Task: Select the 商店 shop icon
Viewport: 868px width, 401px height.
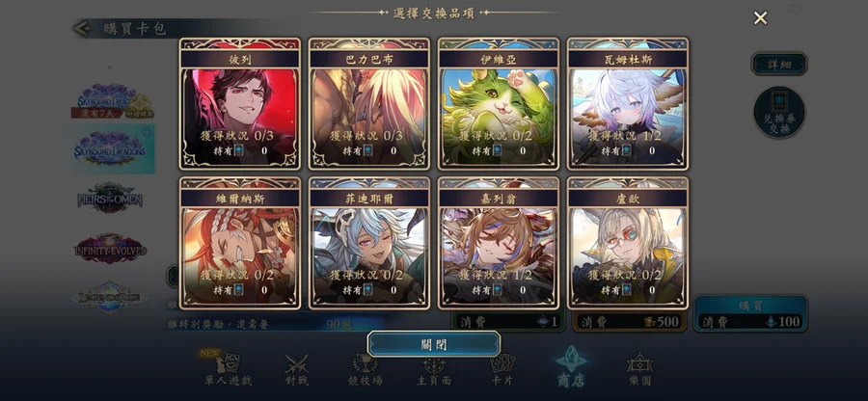Action: pos(571,366)
